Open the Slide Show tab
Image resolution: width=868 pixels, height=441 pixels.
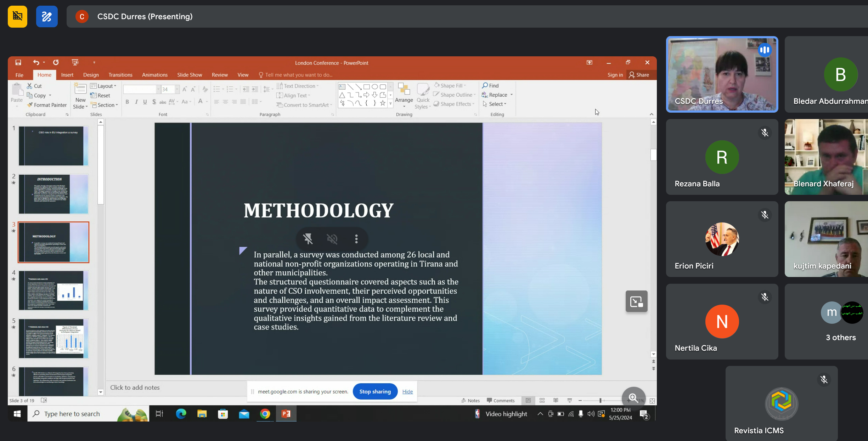pyautogui.click(x=189, y=75)
